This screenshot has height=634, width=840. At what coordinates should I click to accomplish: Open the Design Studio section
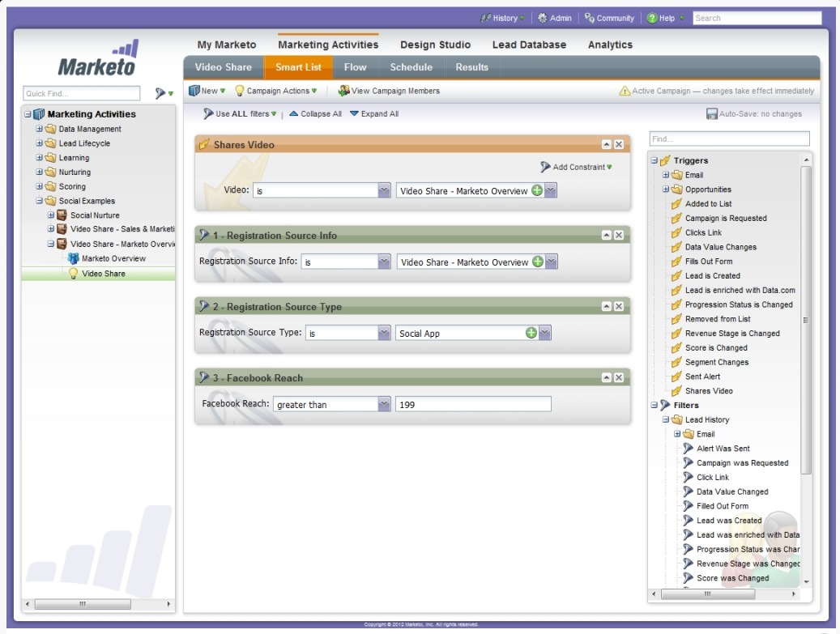(x=435, y=45)
